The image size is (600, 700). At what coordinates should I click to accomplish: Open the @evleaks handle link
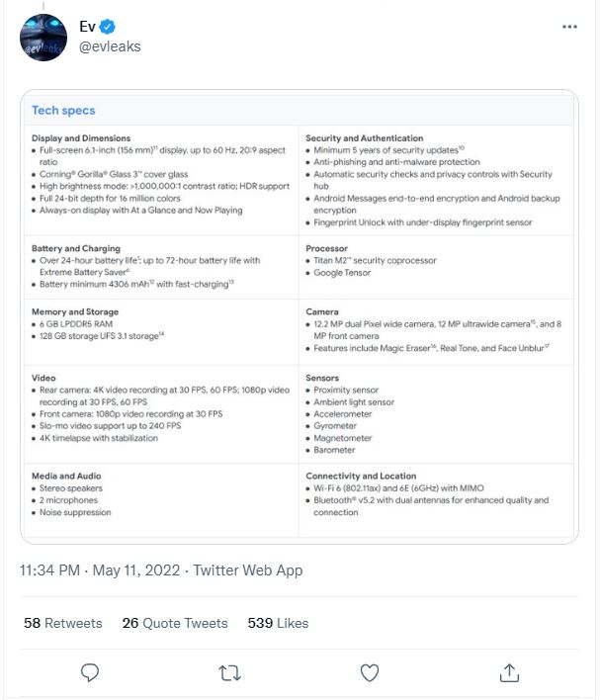pyautogui.click(x=110, y=46)
